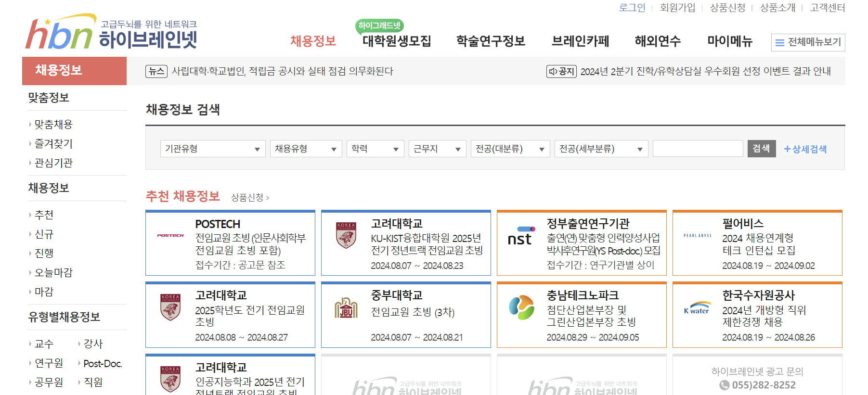Open the 해외연수 top menu

pos(658,41)
